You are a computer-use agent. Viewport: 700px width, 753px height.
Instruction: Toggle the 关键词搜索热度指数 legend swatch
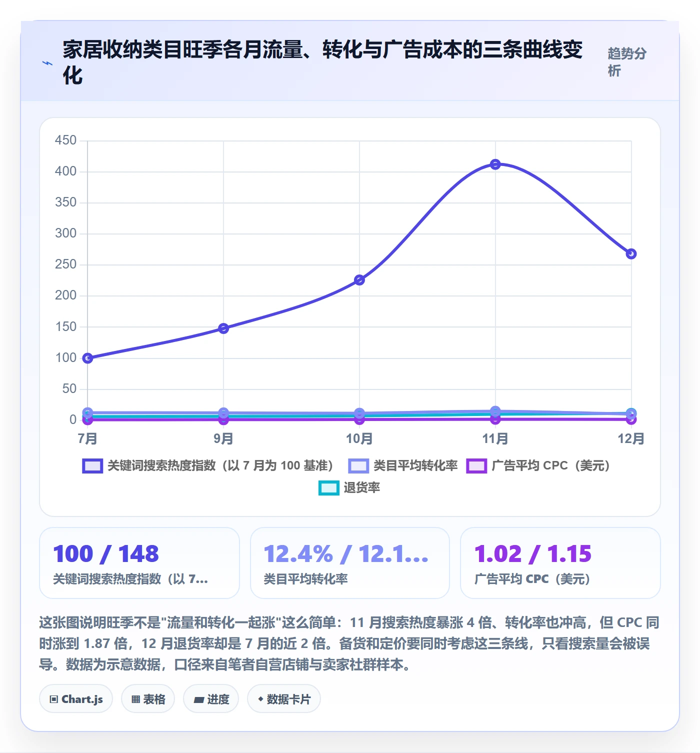tap(92, 466)
